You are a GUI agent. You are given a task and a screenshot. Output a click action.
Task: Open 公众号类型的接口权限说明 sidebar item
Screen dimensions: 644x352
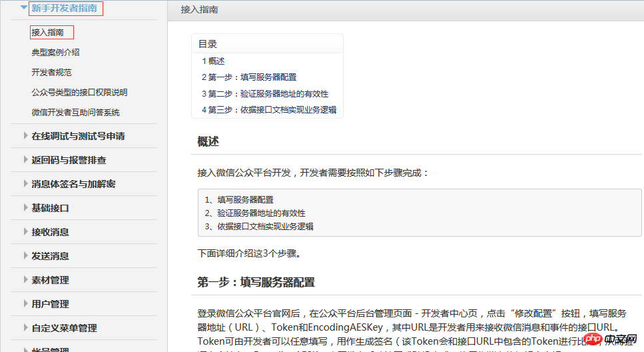[x=79, y=92]
